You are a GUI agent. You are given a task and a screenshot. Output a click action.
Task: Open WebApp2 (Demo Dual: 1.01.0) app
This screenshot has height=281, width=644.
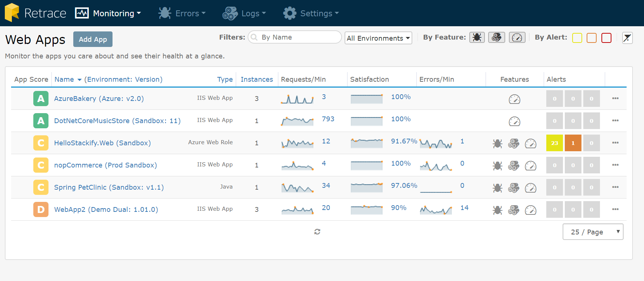(x=106, y=209)
